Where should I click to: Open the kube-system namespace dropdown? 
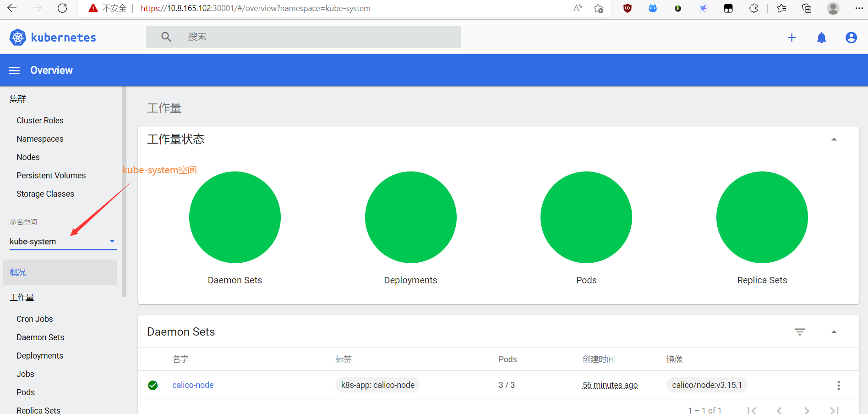coord(63,242)
